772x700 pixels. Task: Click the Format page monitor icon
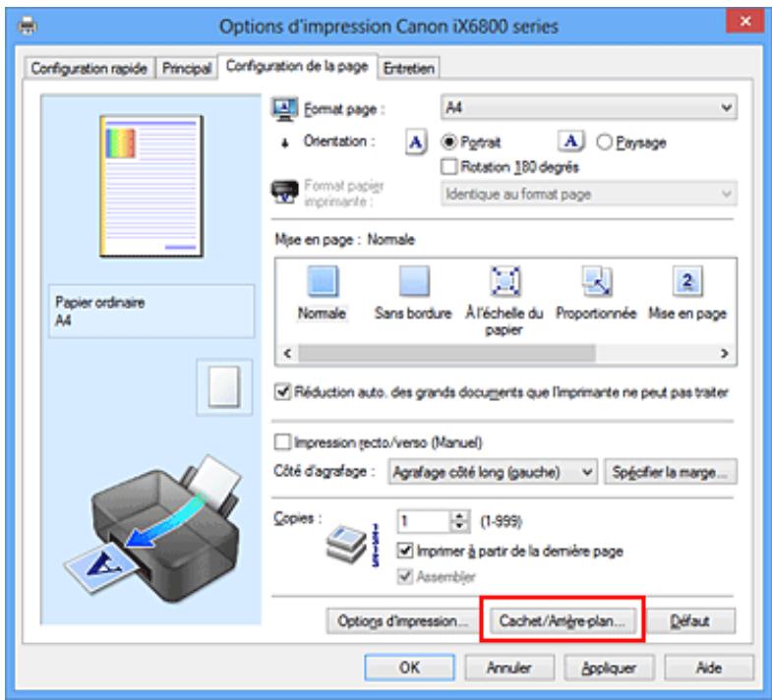click(x=284, y=109)
